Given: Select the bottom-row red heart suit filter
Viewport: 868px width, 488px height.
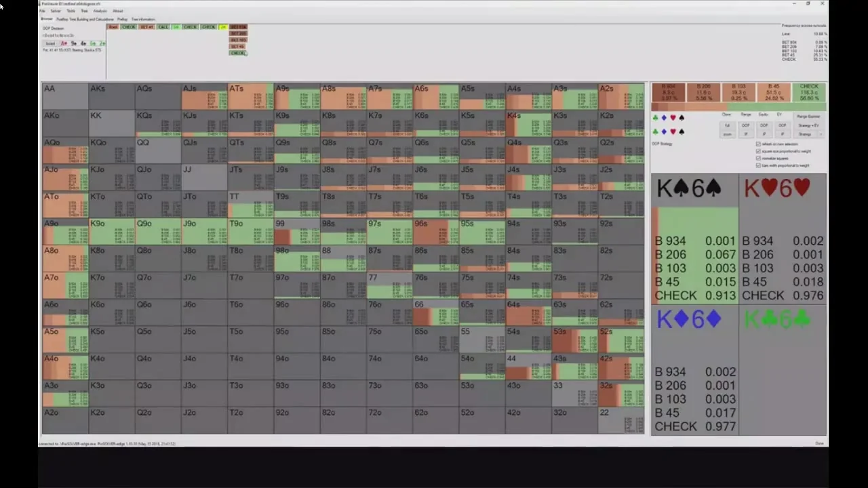Looking at the screenshot, I should tap(673, 131).
